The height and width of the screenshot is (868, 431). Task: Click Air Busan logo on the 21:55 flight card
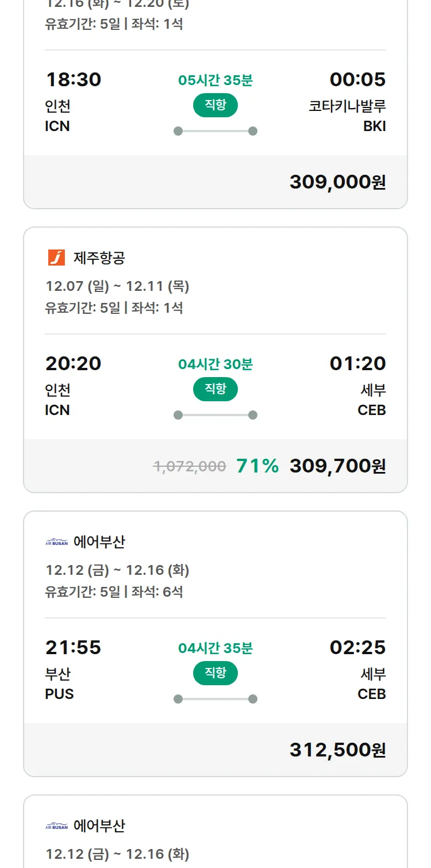56,542
